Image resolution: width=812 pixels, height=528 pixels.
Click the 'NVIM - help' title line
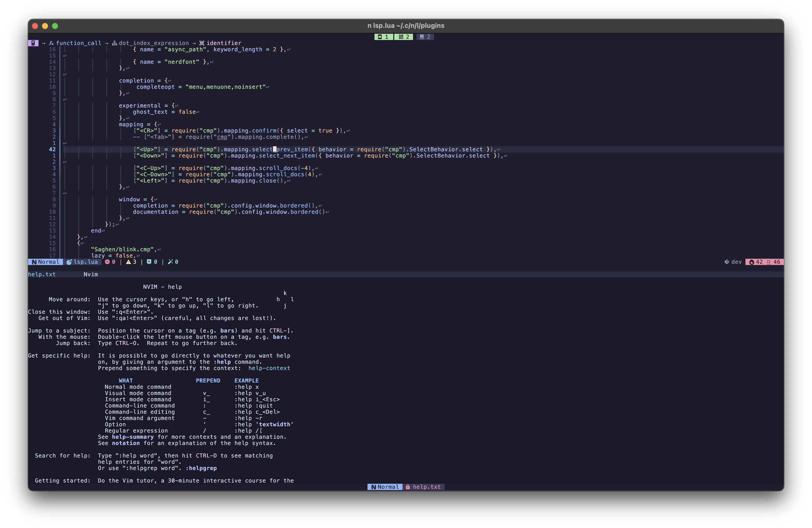[x=162, y=287]
